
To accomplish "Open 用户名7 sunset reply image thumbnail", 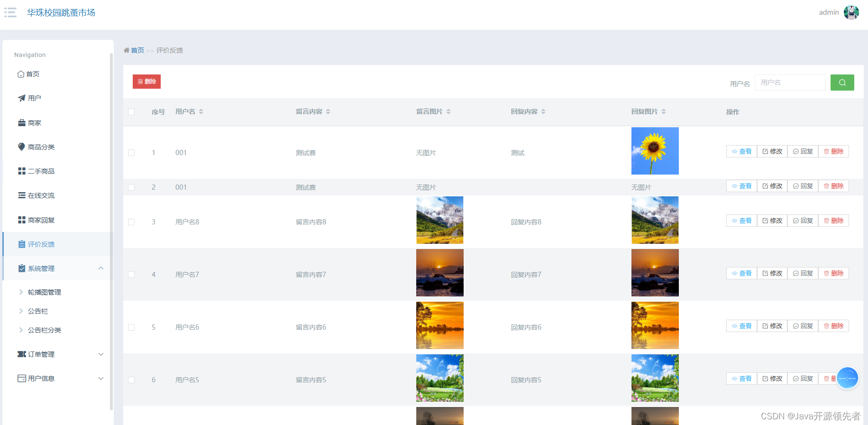I will (655, 273).
